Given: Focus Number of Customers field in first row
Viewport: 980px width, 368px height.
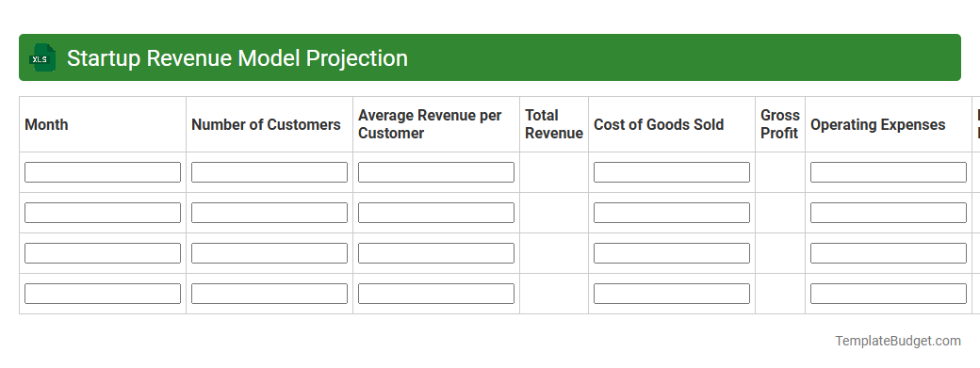Looking at the screenshot, I should coord(269,172).
